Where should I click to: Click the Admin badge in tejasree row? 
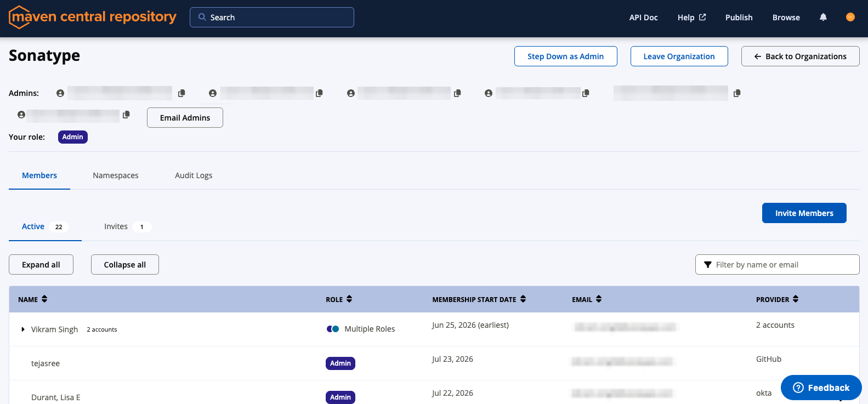pos(341,363)
